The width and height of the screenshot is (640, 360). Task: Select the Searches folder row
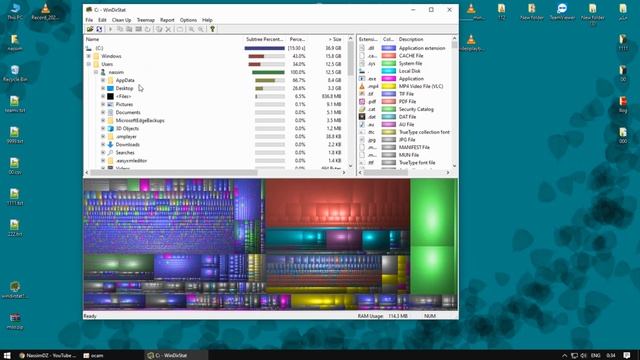click(x=216, y=153)
